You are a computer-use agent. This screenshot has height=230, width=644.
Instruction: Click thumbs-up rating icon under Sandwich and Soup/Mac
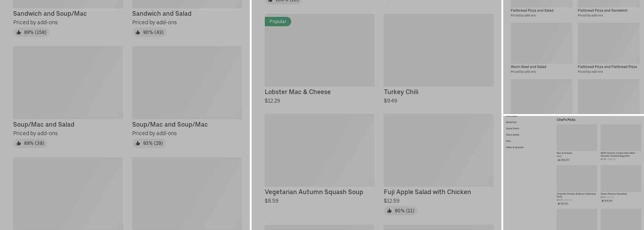pyautogui.click(x=19, y=33)
